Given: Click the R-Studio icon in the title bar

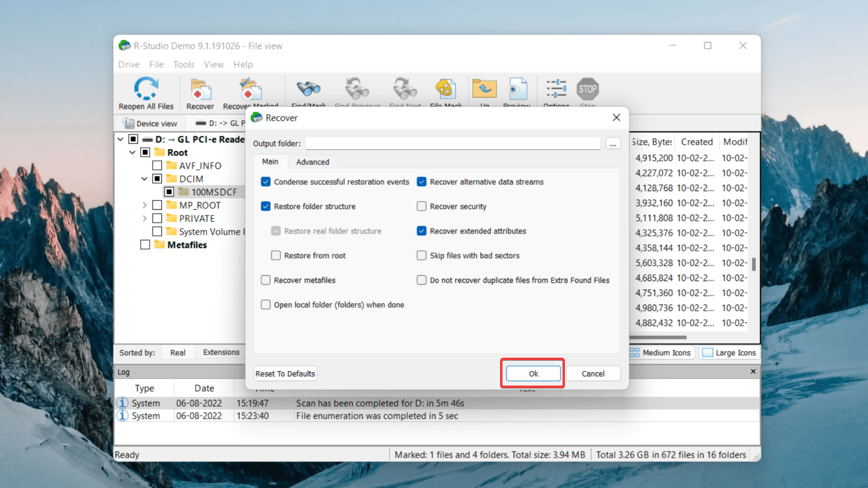Looking at the screenshot, I should [125, 45].
